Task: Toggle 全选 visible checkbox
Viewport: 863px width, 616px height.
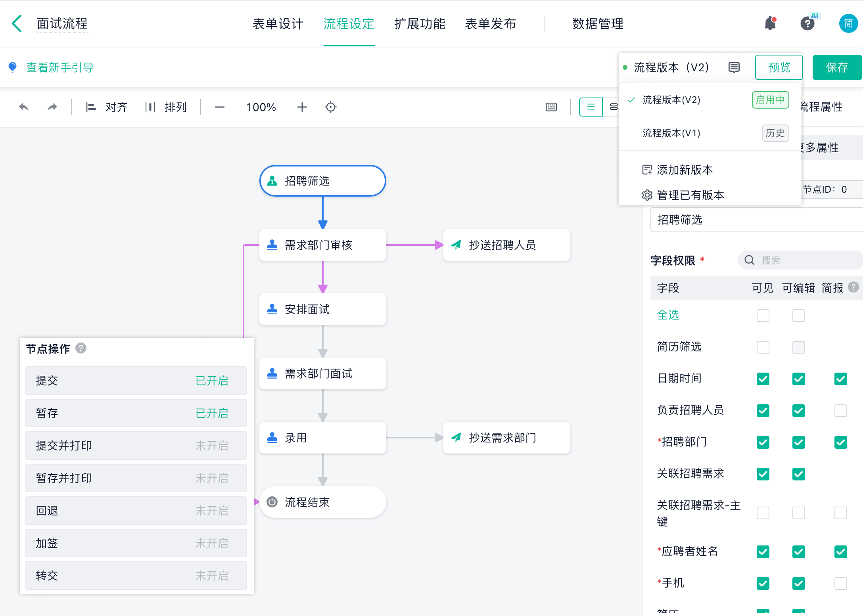Action: click(763, 316)
